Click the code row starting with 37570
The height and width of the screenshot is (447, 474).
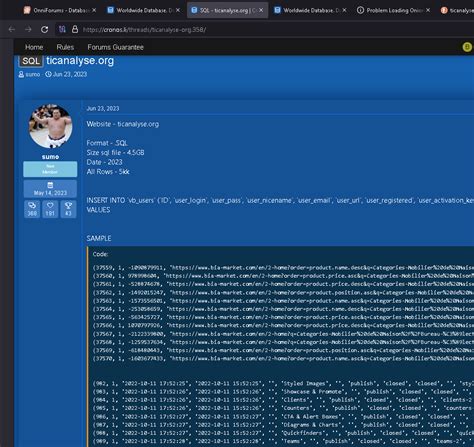coord(283,359)
